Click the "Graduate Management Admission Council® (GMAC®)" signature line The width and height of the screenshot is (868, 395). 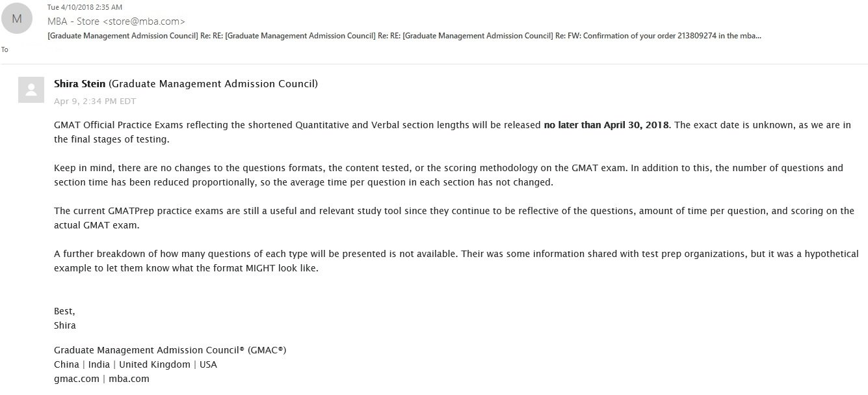170,350
